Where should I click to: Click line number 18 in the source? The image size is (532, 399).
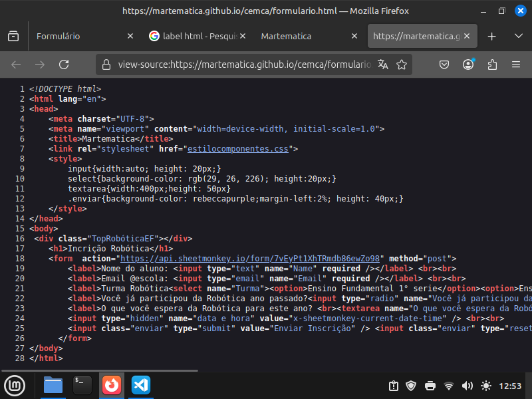(20, 259)
